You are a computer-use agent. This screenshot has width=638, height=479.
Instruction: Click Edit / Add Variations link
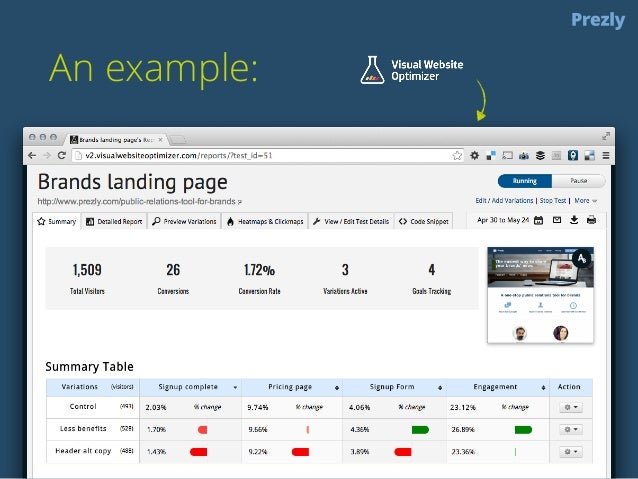pyautogui.click(x=504, y=201)
